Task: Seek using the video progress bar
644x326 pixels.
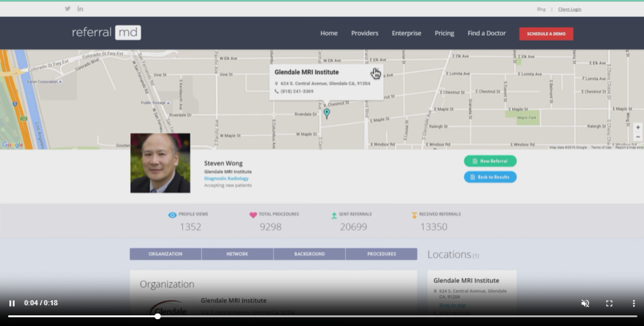Action: coord(158,316)
